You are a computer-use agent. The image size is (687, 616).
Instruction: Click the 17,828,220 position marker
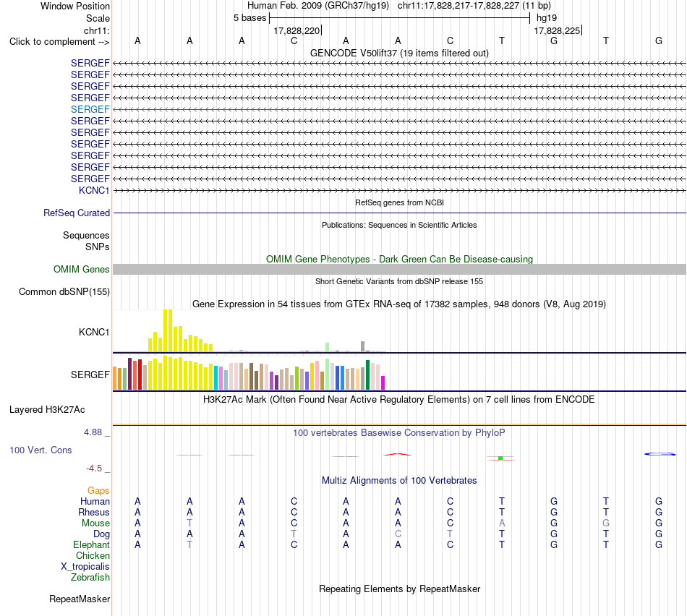click(296, 30)
